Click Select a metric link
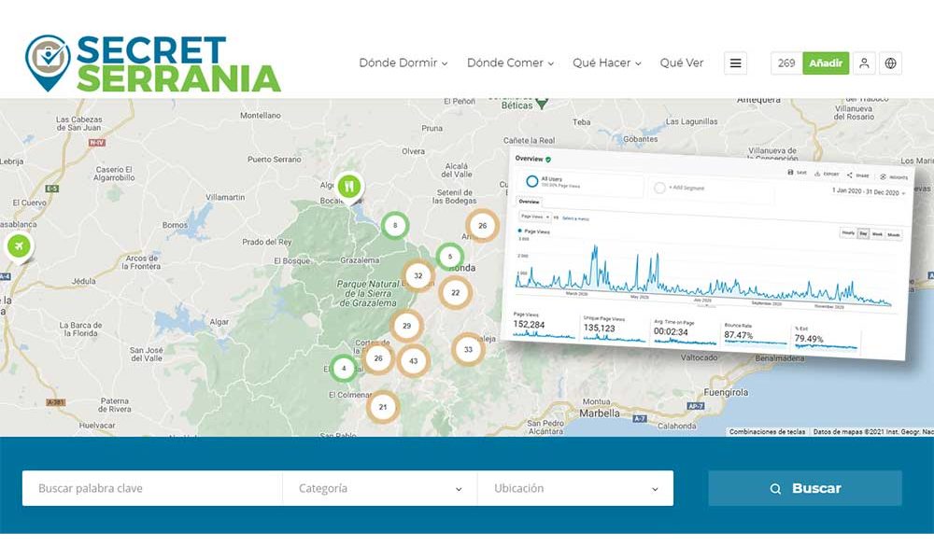The image size is (934, 560). click(x=575, y=218)
